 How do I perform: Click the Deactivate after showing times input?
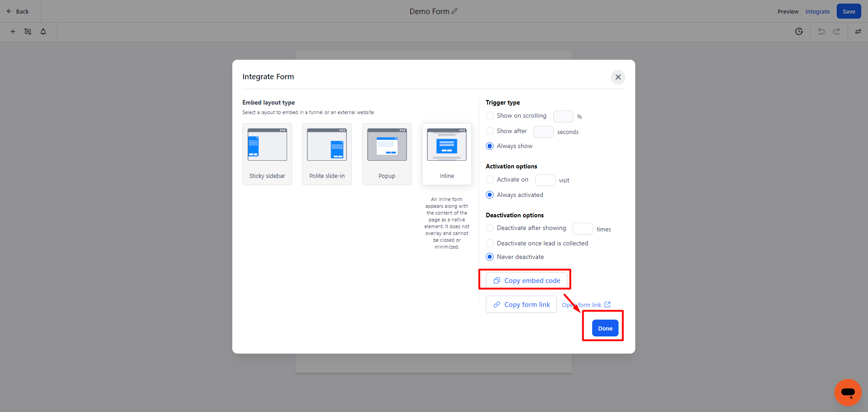(582, 229)
